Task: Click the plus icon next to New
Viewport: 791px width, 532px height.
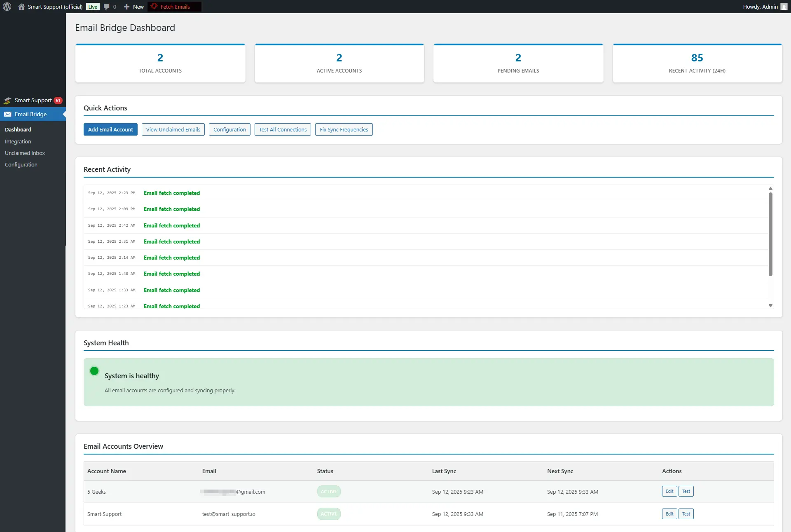Action: pos(126,7)
